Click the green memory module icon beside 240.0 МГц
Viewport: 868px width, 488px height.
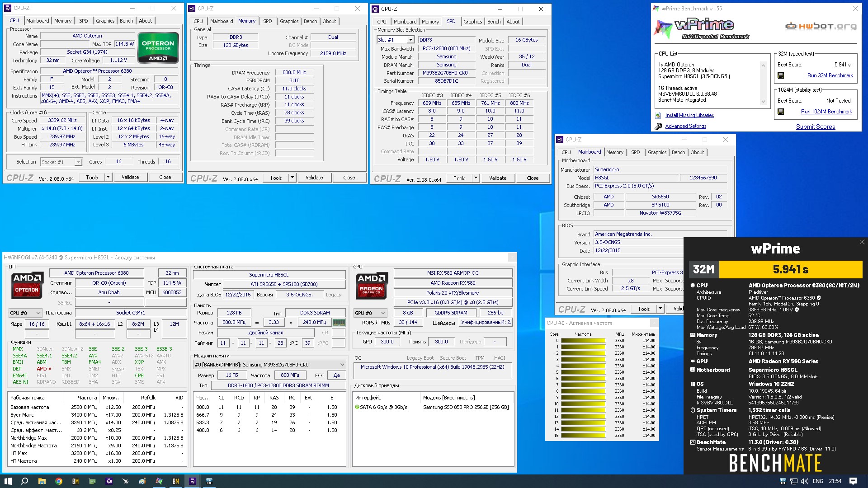[x=339, y=323]
